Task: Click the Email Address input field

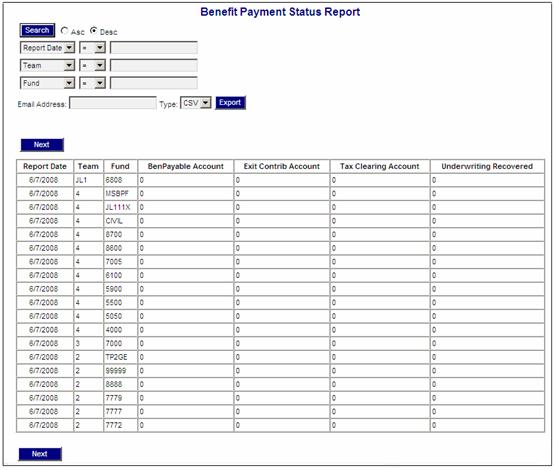Action: tap(113, 103)
